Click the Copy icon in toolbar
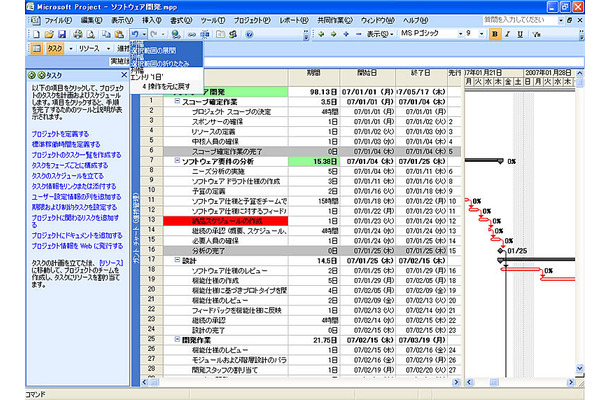The height and width of the screenshot is (400, 610). point(106,34)
